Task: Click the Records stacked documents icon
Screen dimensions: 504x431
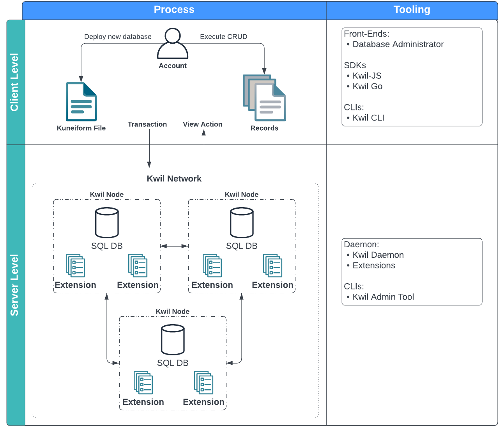Action: coord(264,98)
